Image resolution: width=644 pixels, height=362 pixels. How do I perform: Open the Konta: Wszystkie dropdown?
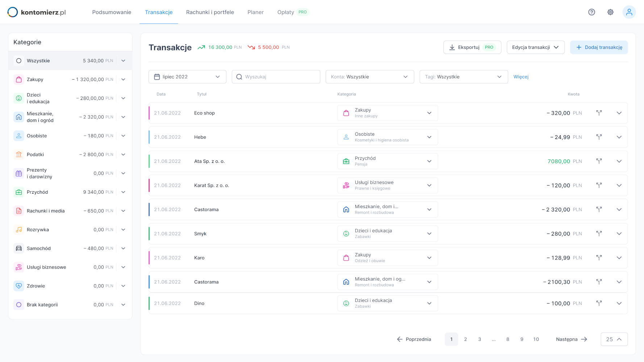click(369, 77)
